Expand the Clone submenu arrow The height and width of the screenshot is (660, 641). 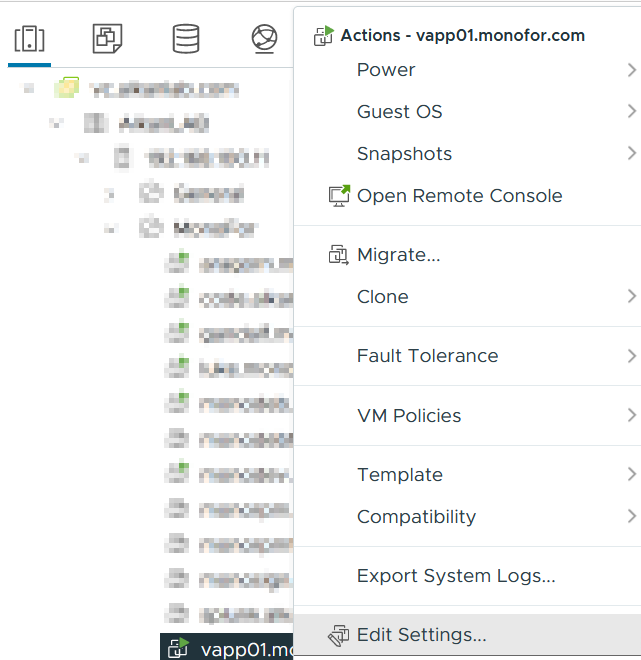tap(632, 297)
